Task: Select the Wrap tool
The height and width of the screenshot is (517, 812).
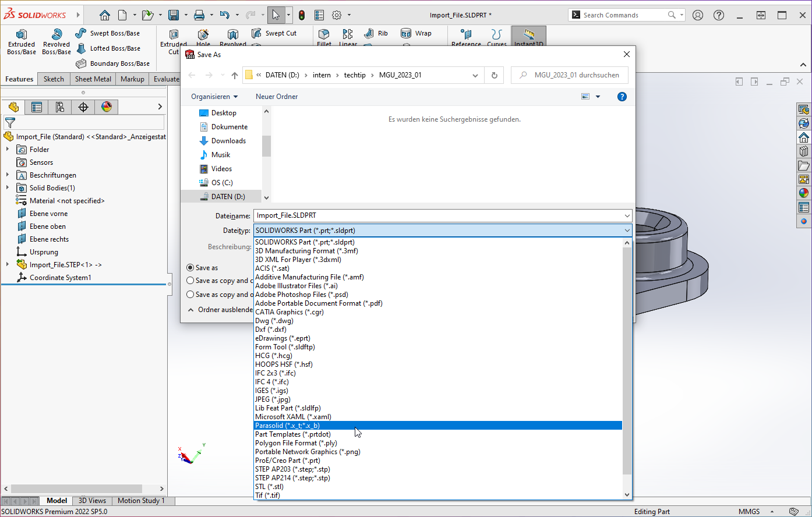Action: [x=416, y=33]
